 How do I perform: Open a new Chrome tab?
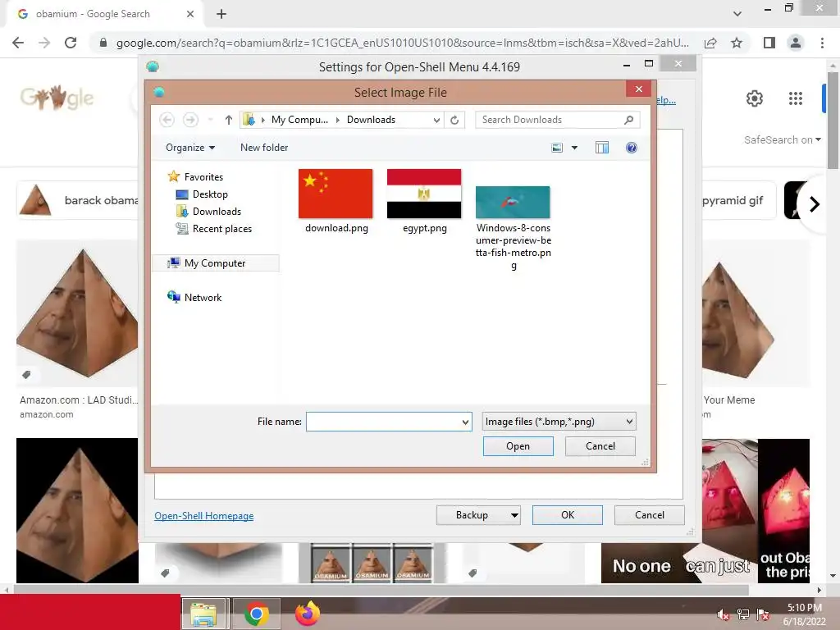[x=221, y=14]
